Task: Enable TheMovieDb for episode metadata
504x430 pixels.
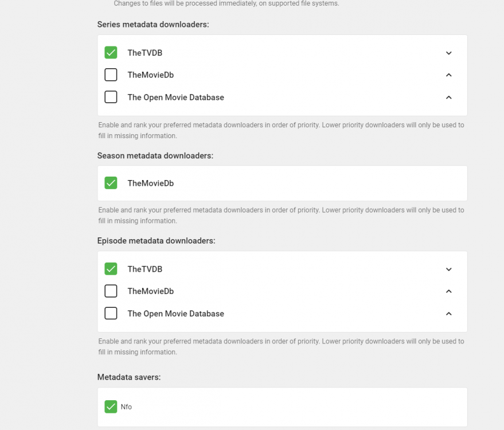Action: 111,291
